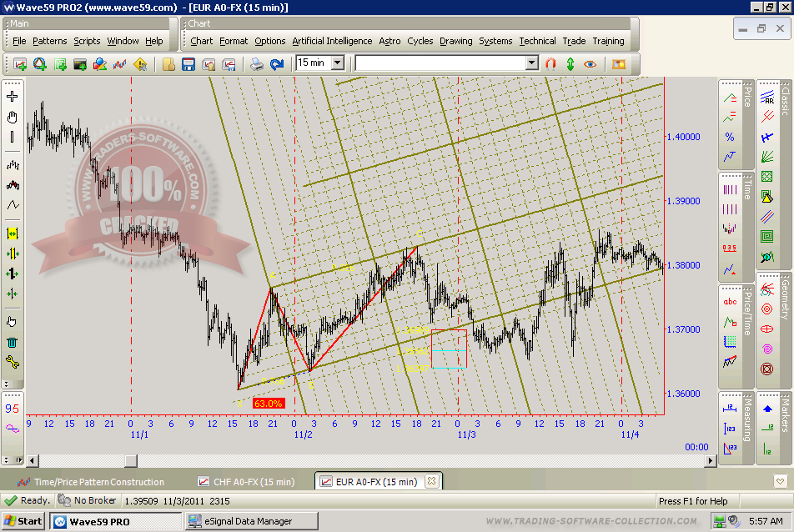Viewport: 794px width, 532px height.
Task: Toggle the green up-down arrow icon
Action: click(x=570, y=63)
